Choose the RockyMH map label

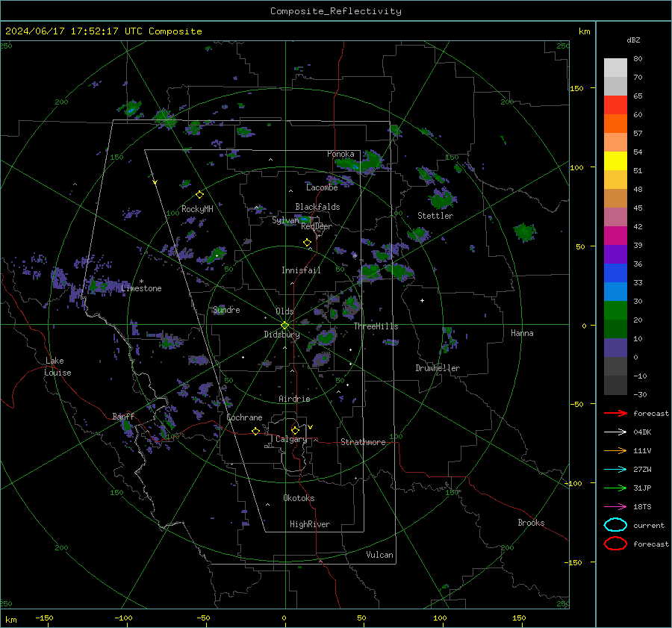pos(197,209)
